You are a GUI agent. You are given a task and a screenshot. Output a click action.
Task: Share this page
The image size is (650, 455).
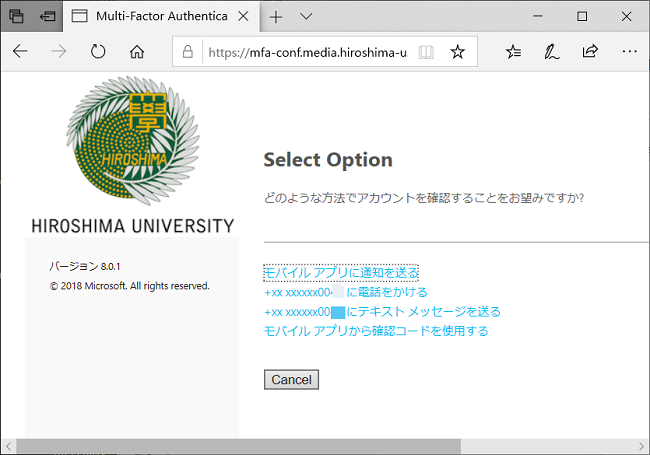590,51
